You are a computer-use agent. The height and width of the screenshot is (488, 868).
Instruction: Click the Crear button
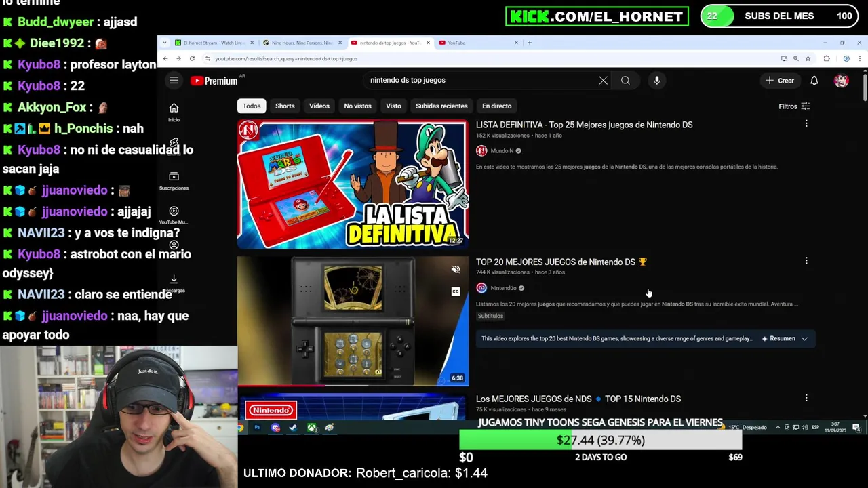pyautogui.click(x=779, y=81)
